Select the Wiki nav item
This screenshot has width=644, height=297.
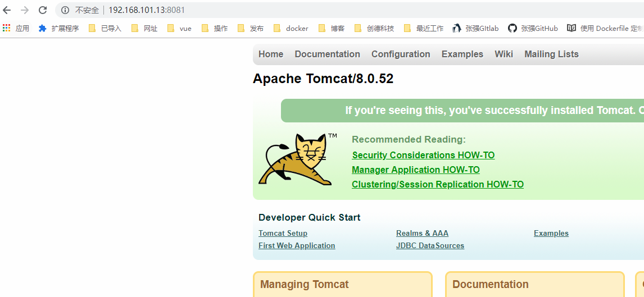point(504,54)
